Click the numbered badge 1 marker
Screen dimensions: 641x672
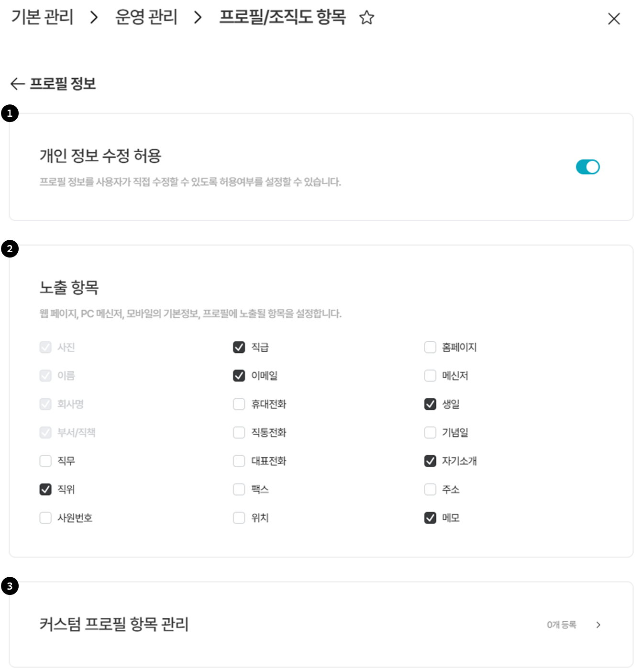pyautogui.click(x=10, y=113)
